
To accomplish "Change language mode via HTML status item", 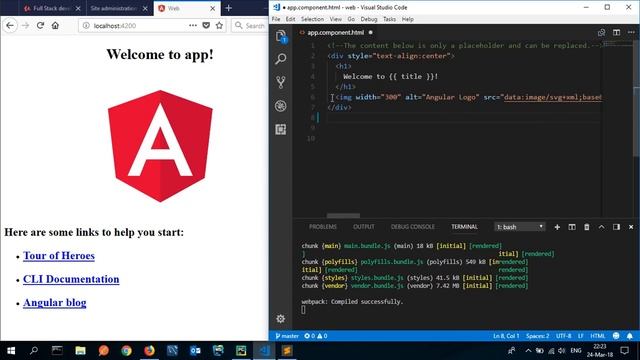I will tap(598, 336).
